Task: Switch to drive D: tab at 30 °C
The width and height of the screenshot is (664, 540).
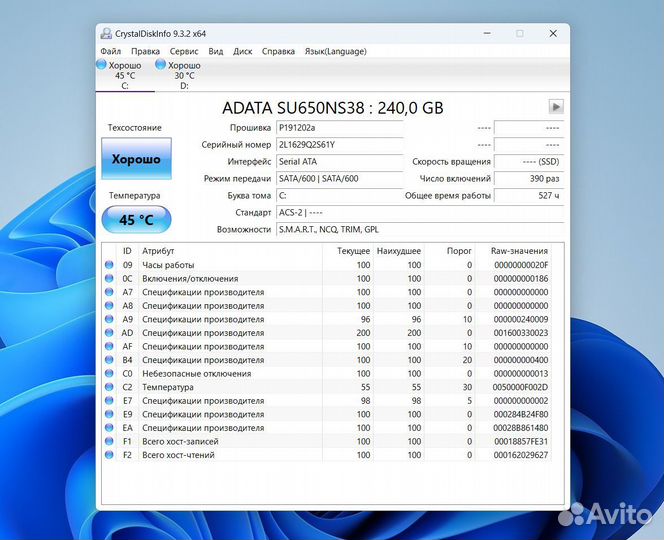Action: (x=184, y=75)
